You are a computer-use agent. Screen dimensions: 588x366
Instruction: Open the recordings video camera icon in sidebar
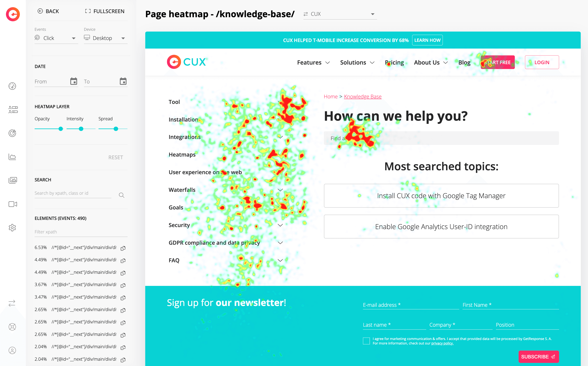(x=13, y=204)
